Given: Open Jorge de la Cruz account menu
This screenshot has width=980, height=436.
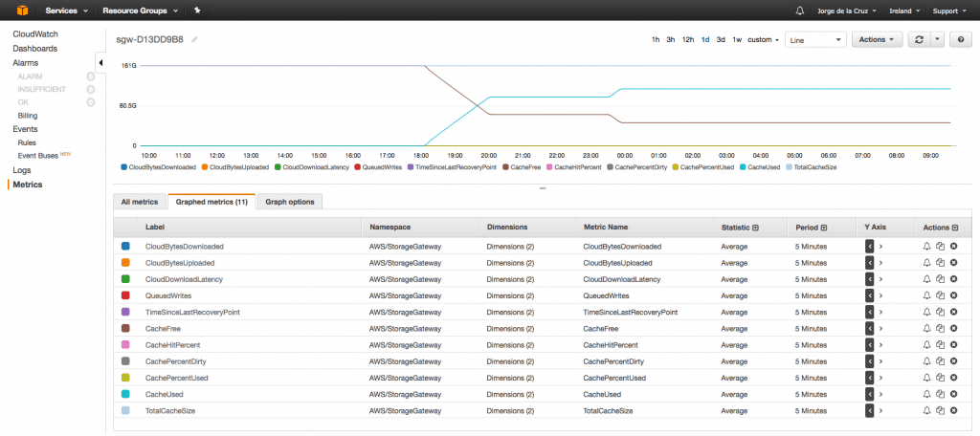Looking at the screenshot, I should (x=846, y=11).
